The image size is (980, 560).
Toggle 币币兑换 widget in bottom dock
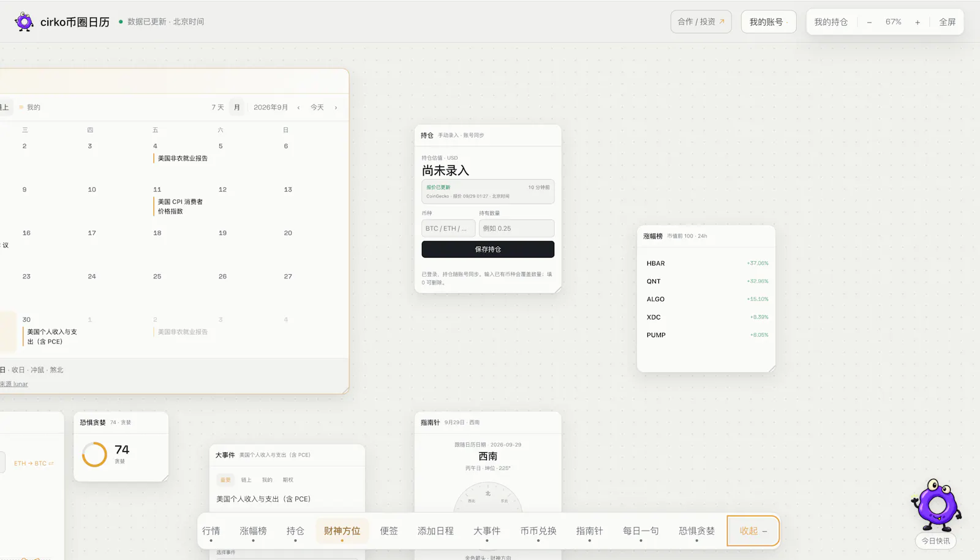click(538, 531)
